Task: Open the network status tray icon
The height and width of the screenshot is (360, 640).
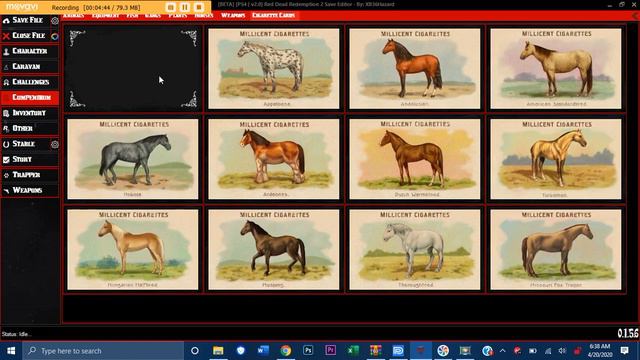Action: [548, 351]
